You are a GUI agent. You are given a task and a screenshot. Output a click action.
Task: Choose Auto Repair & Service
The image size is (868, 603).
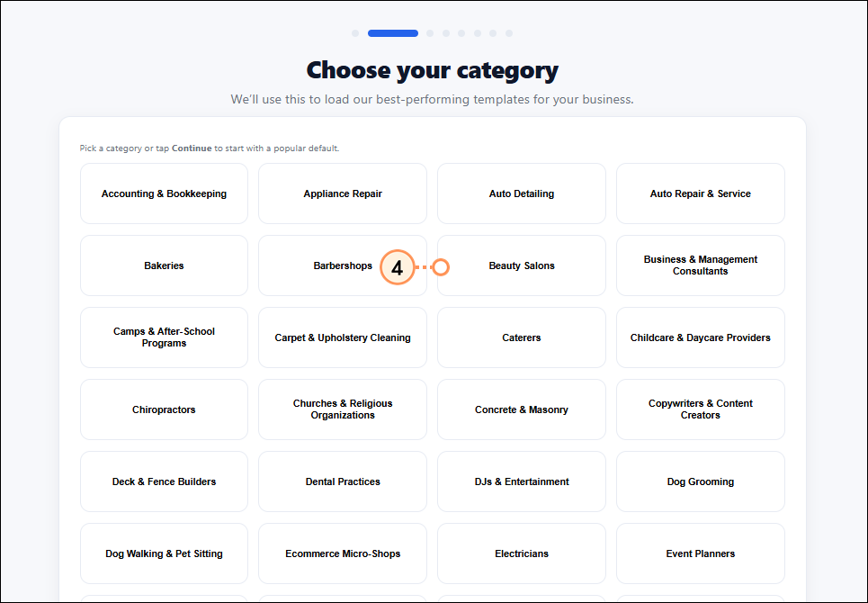(x=701, y=193)
